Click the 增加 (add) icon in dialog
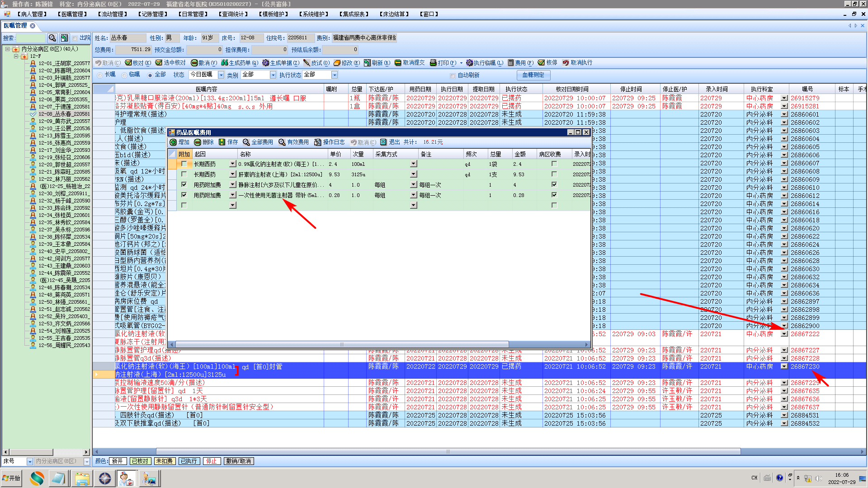Viewport: 868px width, 488px height. pyautogui.click(x=173, y=142)
